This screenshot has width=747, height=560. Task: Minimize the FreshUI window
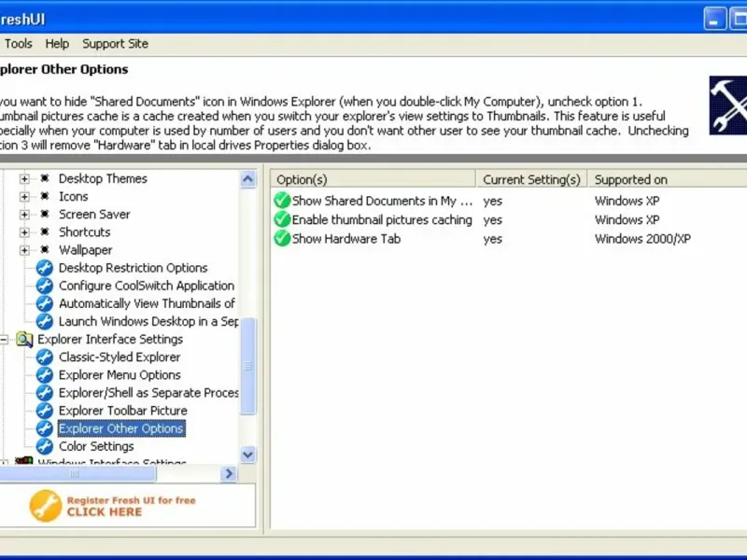(714, 20)
